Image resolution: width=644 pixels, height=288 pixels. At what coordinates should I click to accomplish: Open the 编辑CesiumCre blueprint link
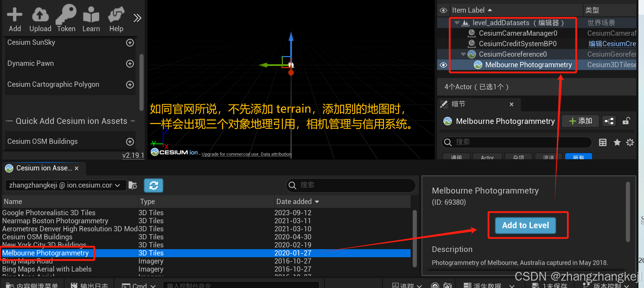[x=612, y=44]
